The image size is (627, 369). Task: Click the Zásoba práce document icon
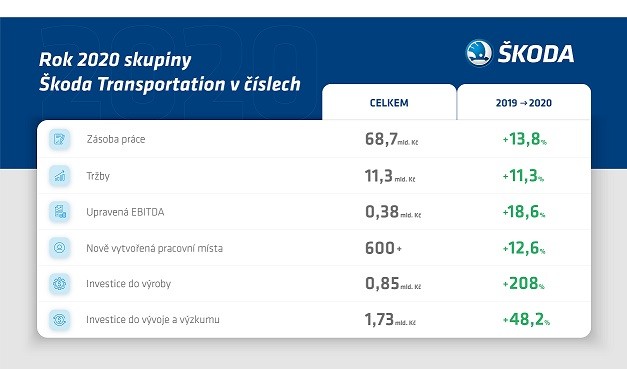pyautogui.click(x=60, y=139)
